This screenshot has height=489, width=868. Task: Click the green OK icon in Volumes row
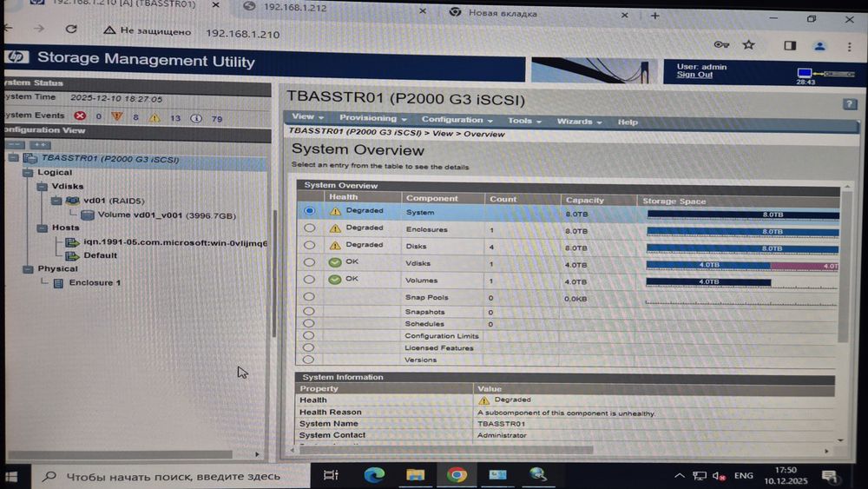point(334,279)
